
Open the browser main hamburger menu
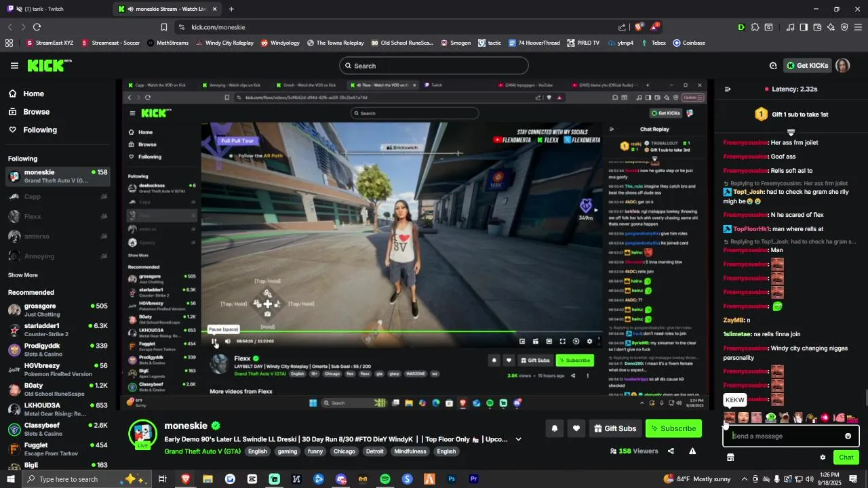[x=858, y=27]
